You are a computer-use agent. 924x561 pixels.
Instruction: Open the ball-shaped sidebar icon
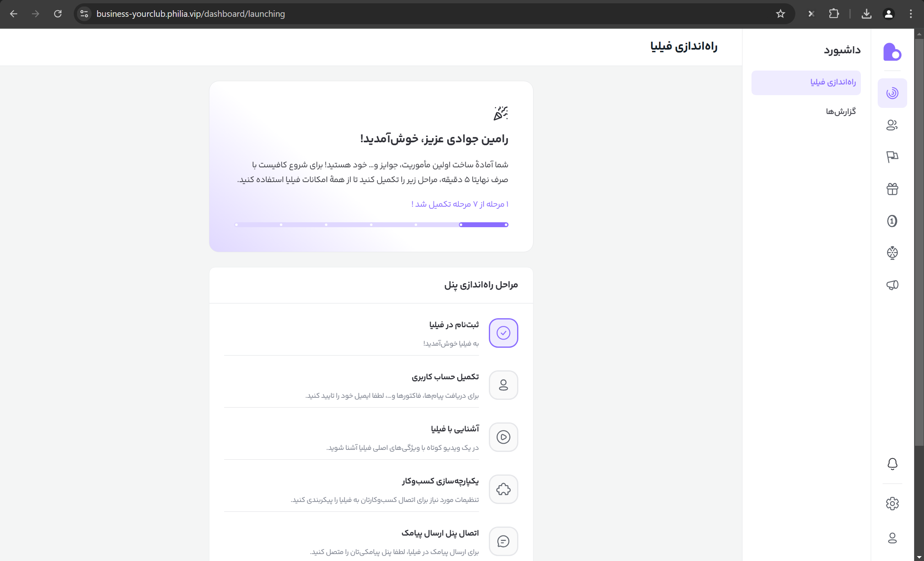[892, 253]
